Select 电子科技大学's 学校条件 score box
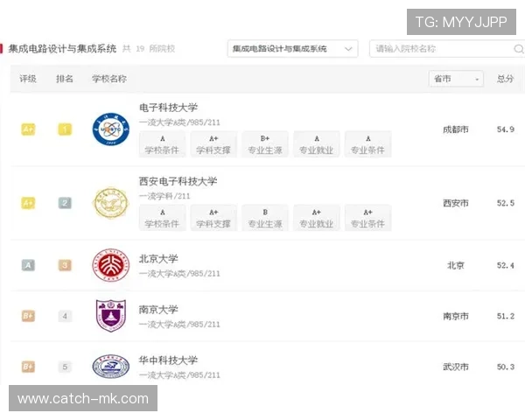Screen dimensions: 525x420 point(163,144)
